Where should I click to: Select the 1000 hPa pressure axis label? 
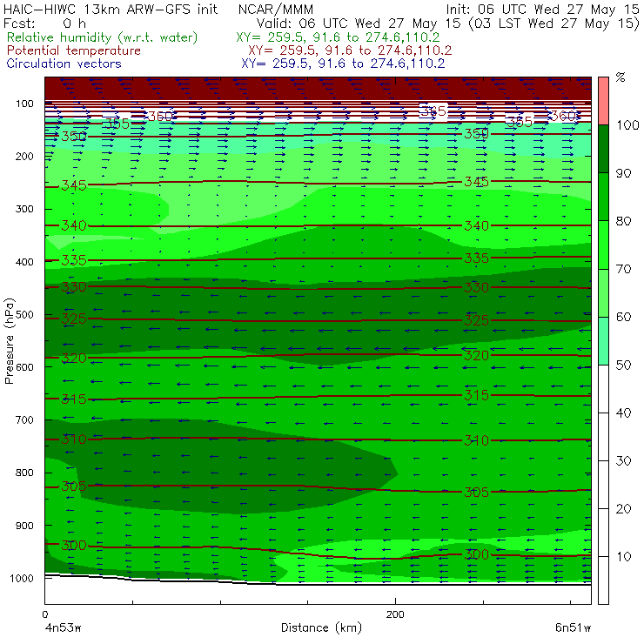click(x=22, y=578)
